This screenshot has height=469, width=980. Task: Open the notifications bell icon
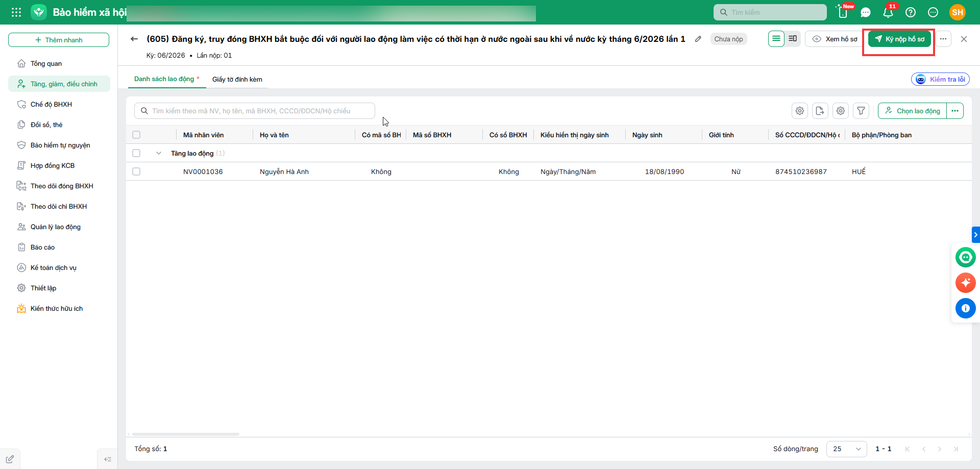coord(888,12)
